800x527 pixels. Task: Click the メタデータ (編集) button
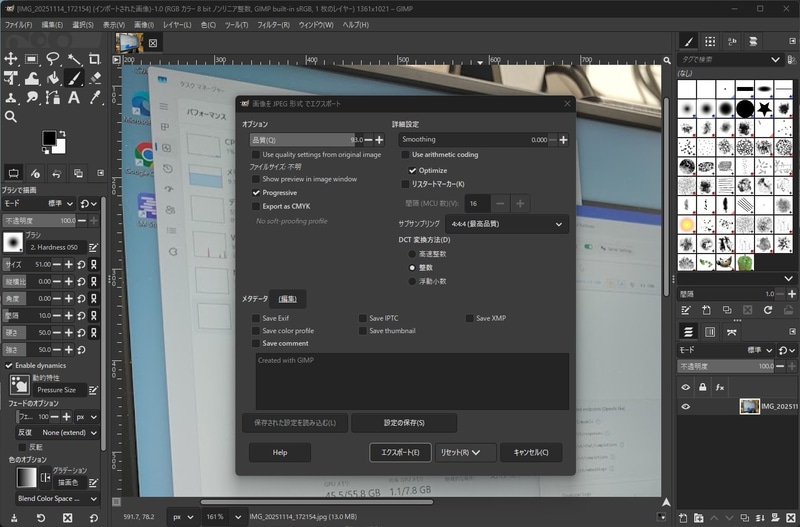tap(288, 299)
